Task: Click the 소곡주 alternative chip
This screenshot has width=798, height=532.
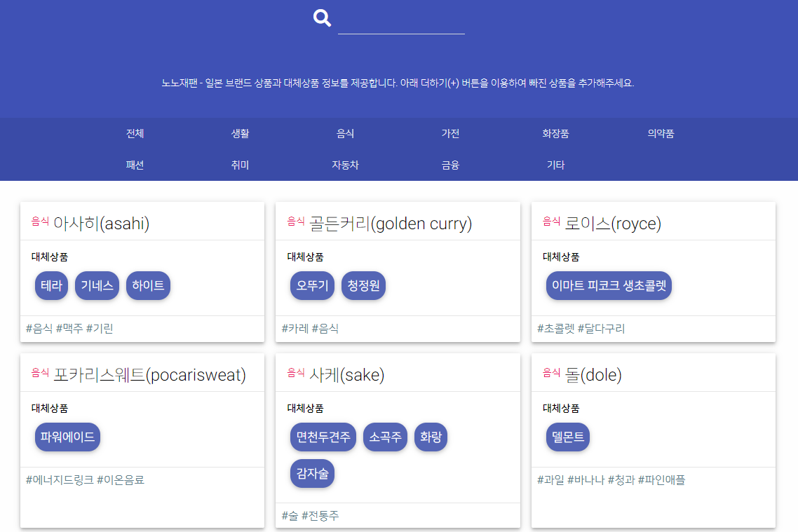Action: pyautogui.click(x=385, y=437)
